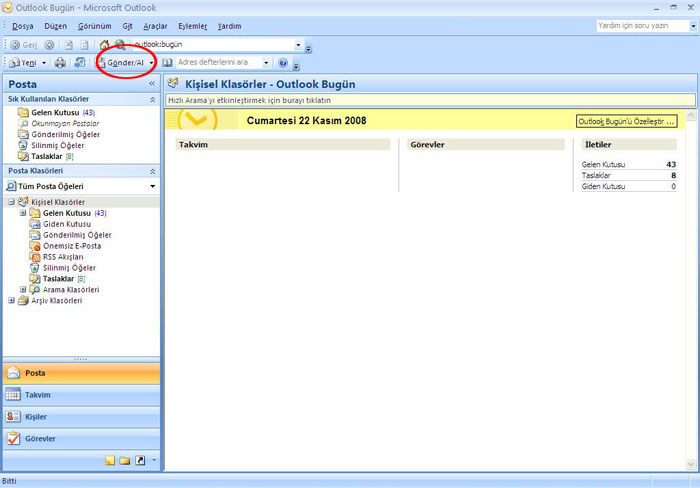Open the help question box dropdown
Viewport: 700px width, 488px height.
[693, 26]
